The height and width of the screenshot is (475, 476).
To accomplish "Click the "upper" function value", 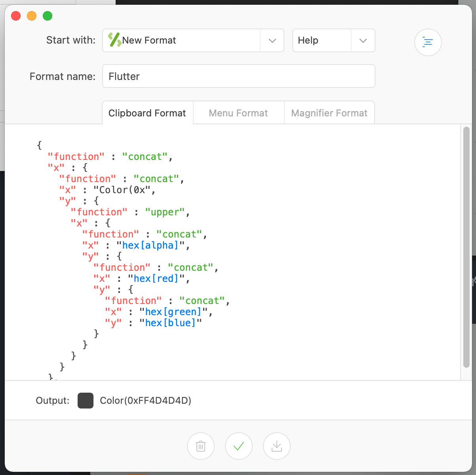I will point(165,212).
